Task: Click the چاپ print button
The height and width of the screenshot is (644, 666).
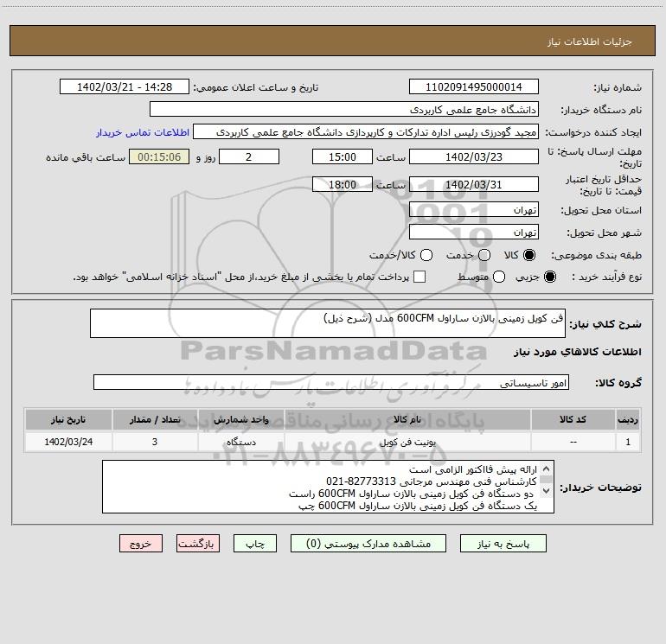Action: pyautogui.click(x=255, y=544)
